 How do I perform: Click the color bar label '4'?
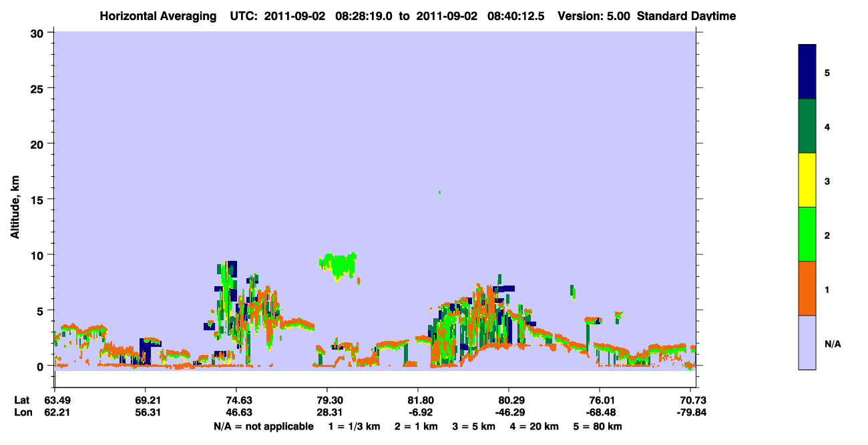tap(827, 126)
